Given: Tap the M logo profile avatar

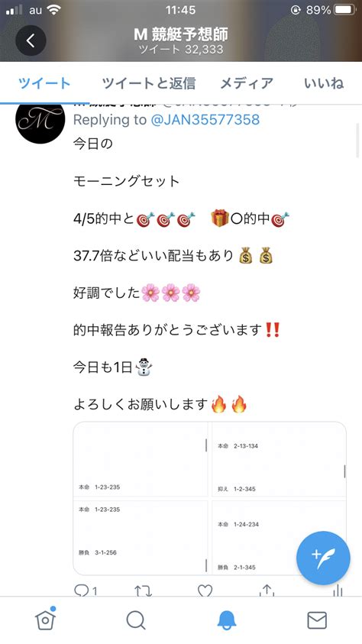Looking at the screenshot, I should (x=40, y=120).
